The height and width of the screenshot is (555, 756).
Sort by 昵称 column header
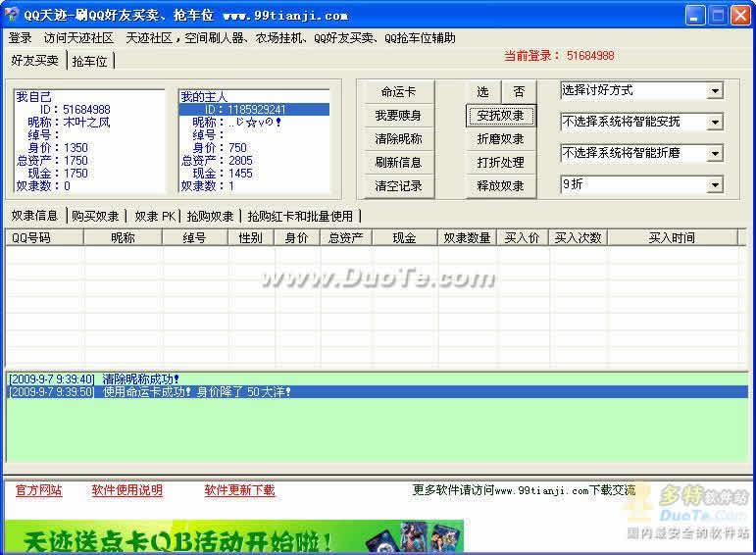tap(123, 237)
